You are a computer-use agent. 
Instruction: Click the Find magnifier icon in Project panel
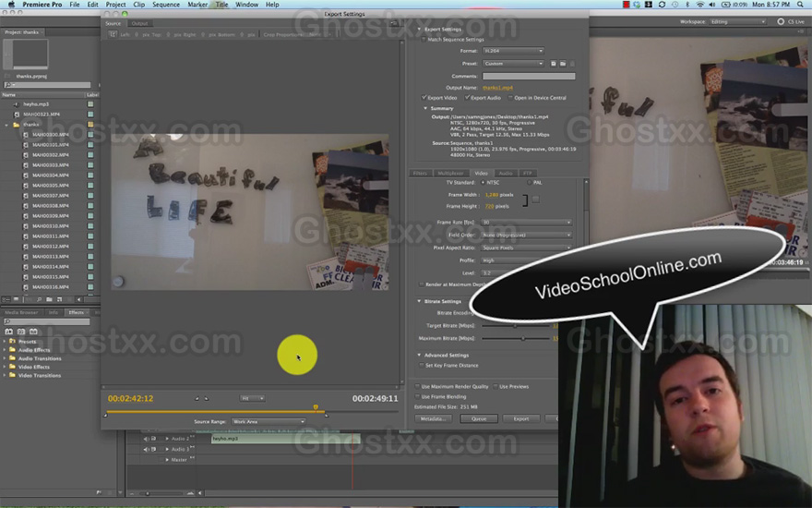[x=39, y=299]
